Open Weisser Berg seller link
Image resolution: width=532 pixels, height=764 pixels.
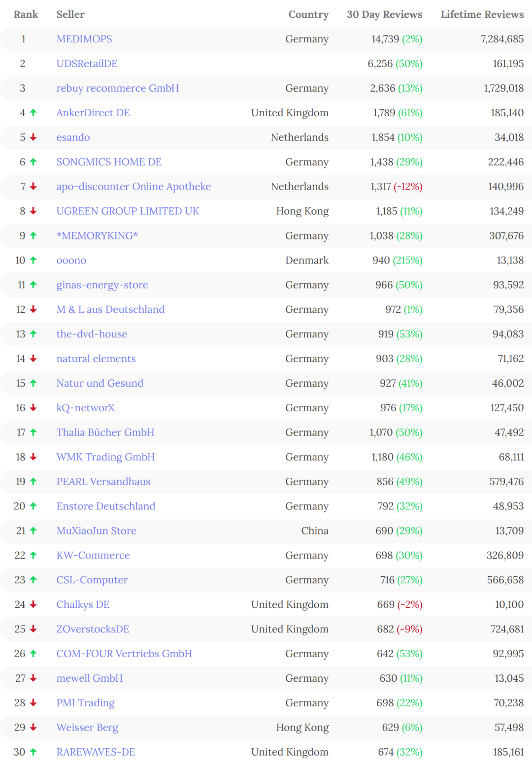88,728
